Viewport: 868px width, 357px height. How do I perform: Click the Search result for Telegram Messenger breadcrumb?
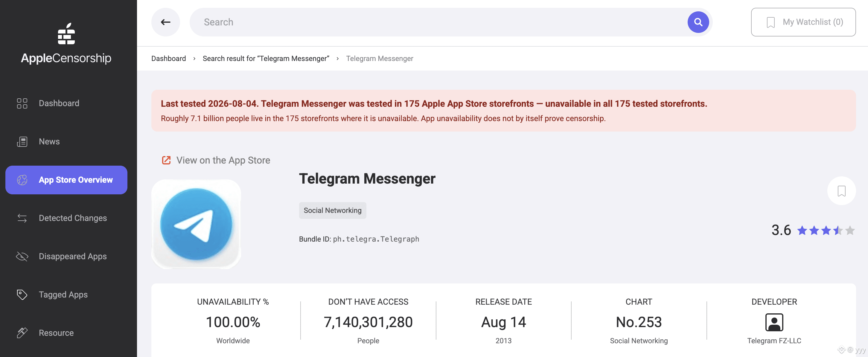click(266, 59)
